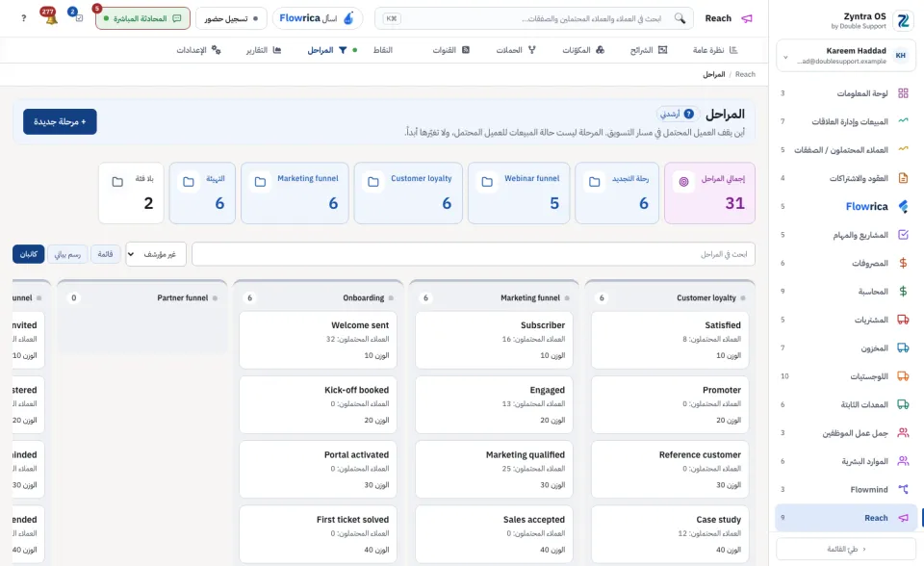Click the human resources people icon

point(903,461)
